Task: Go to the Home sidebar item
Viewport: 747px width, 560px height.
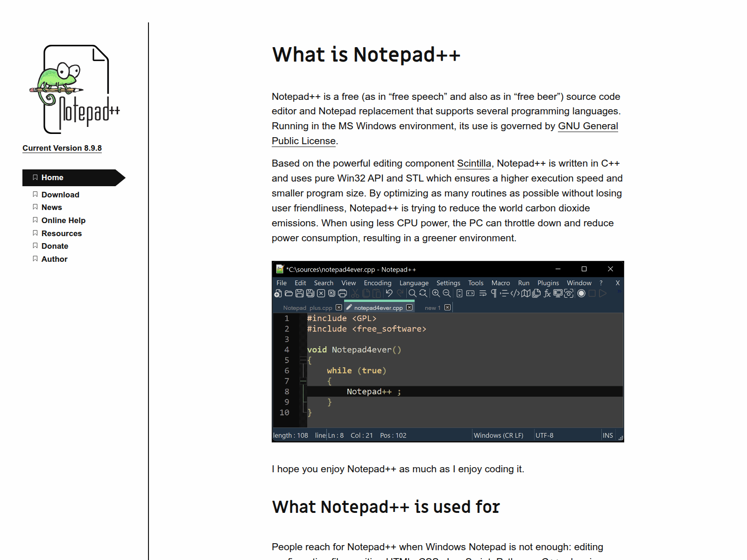Action: pos(74,178)
